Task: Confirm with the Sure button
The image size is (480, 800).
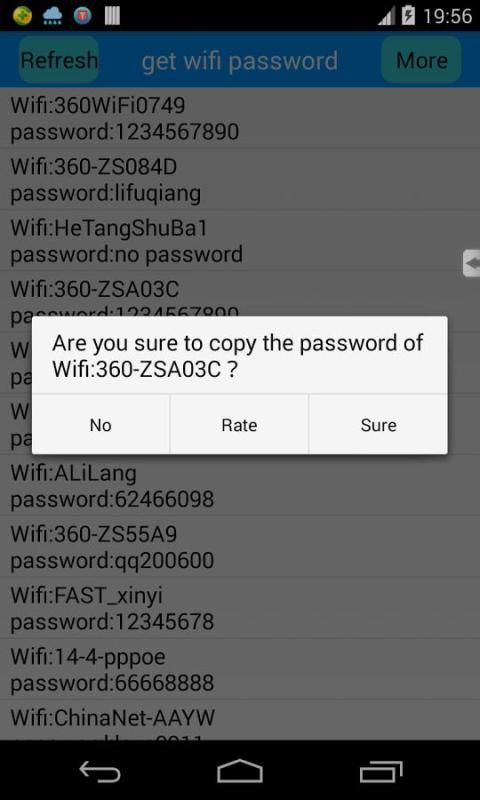Action: pyautogui.click(x=378, y=424)
